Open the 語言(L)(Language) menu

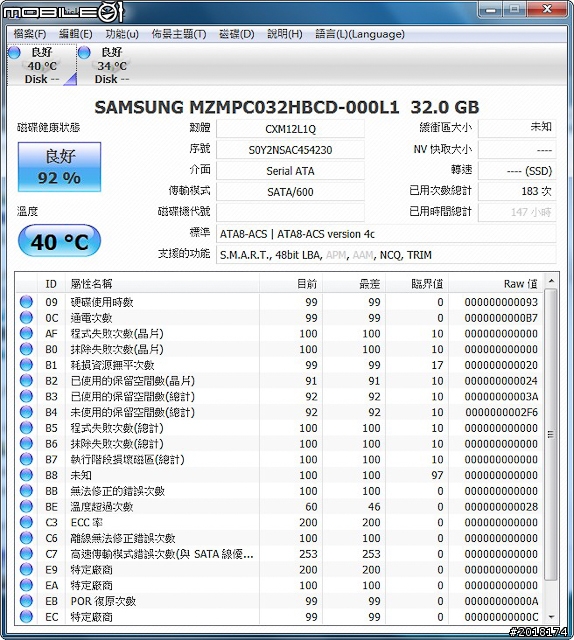(360, 34)
